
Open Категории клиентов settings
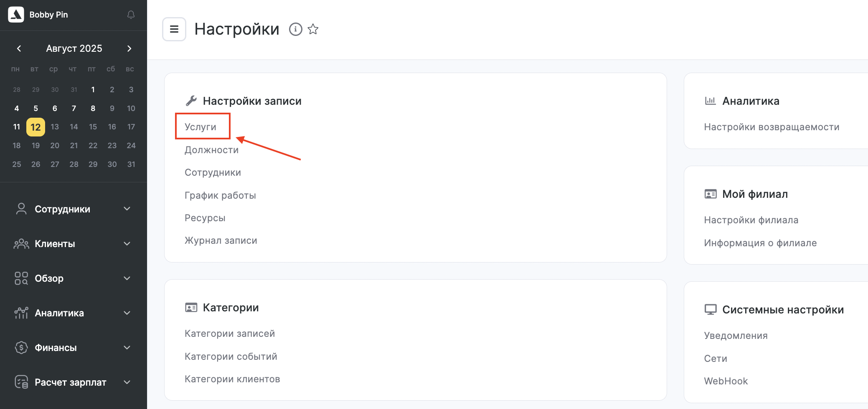232,379
